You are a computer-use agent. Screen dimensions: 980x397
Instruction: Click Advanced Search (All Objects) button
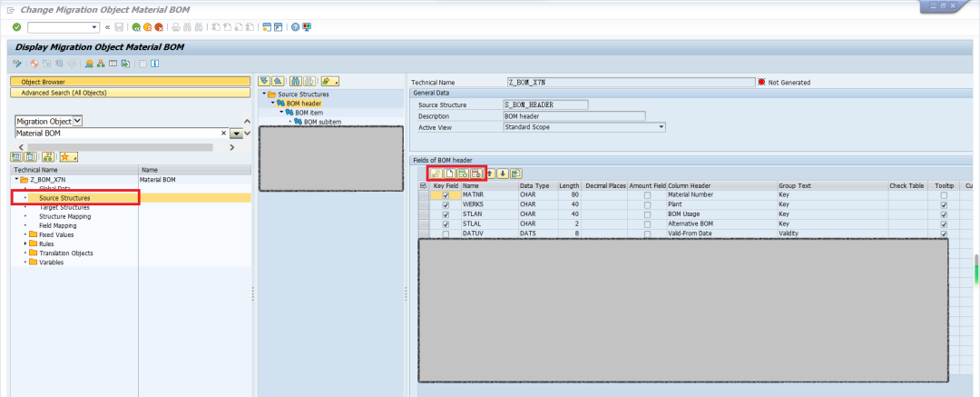[130, 93]
